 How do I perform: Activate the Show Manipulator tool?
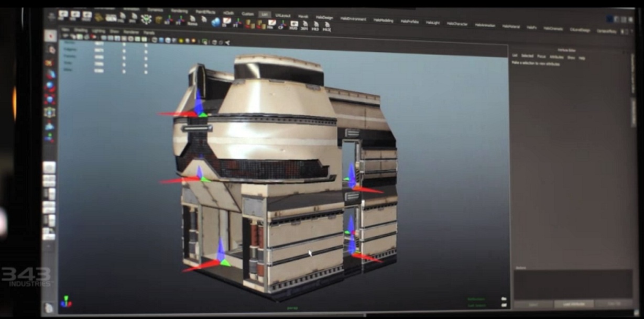pyautogui.click(x=50, y=138)
